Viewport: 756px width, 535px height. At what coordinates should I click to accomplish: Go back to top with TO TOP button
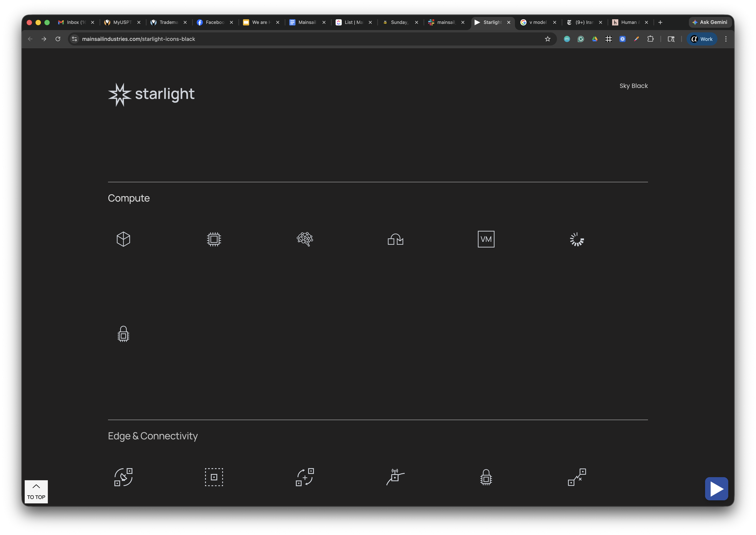pyautogui.click(x=36, y=491)
